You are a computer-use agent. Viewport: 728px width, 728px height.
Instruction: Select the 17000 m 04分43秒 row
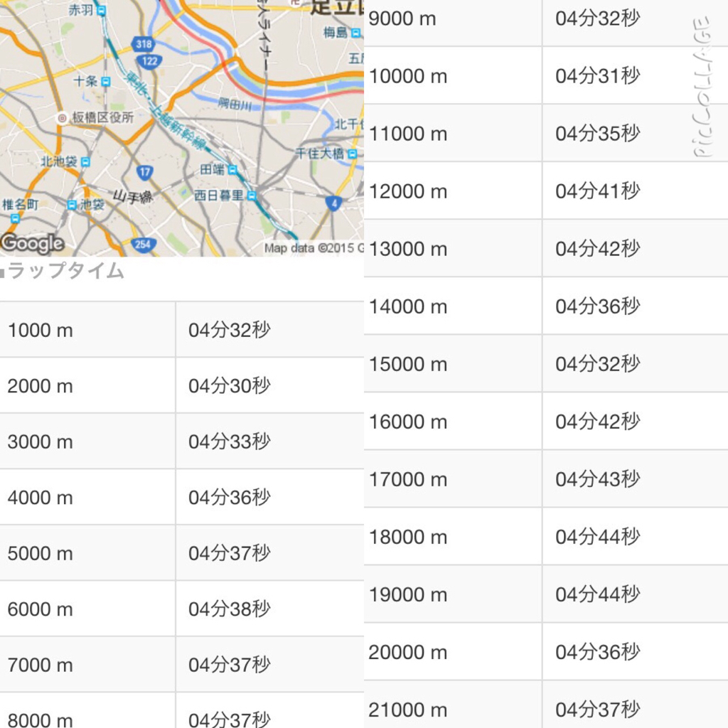coord(546,478)
